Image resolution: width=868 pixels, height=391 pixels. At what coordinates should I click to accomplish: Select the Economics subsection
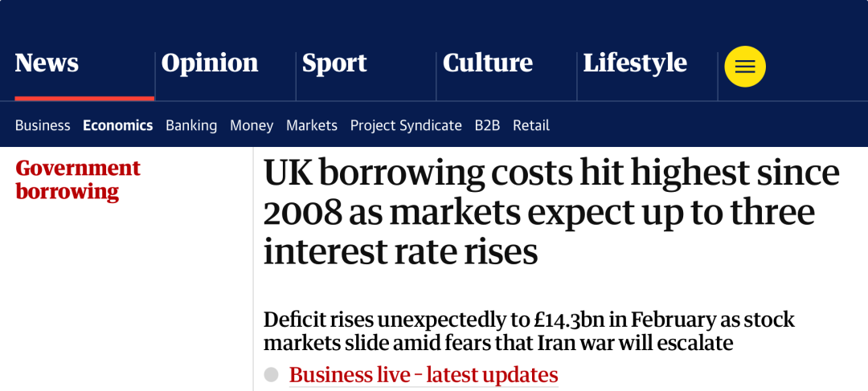pyautogui.click(x=117, y=125)
